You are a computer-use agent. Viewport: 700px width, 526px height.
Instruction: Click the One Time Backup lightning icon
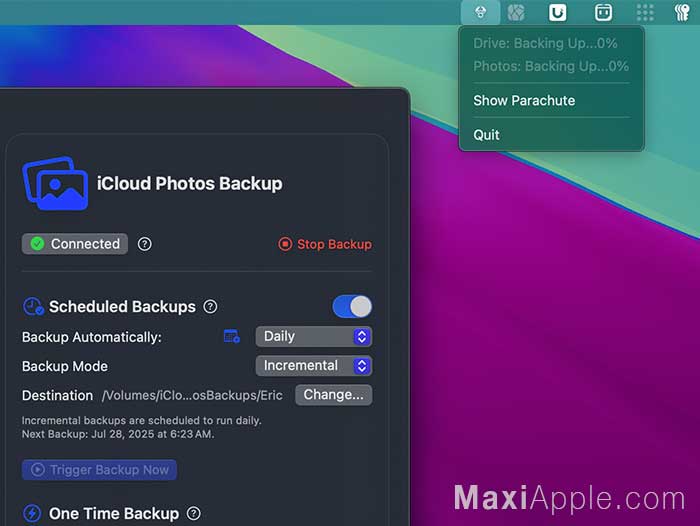pos(32,513)
